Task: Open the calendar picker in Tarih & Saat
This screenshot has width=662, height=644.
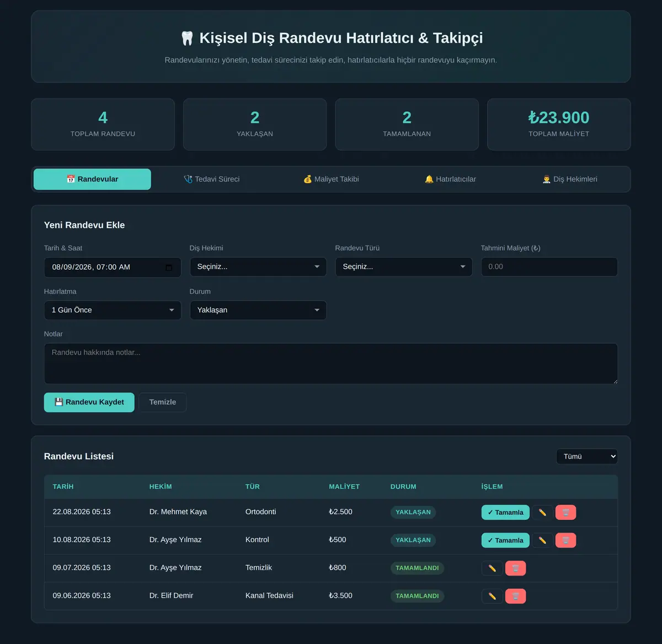Action: point(169,268)
